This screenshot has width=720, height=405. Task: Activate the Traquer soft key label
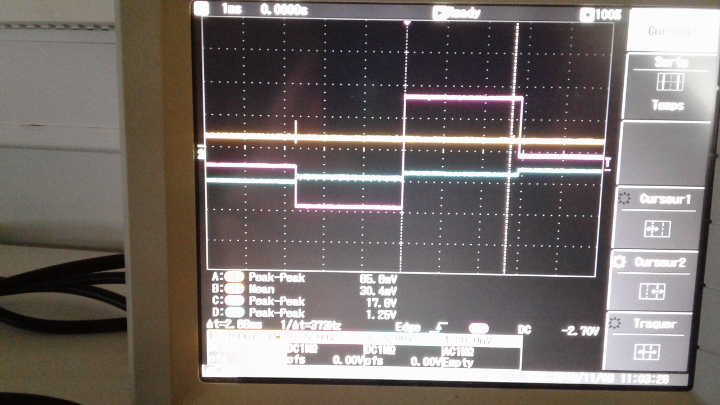coord(655,324)
